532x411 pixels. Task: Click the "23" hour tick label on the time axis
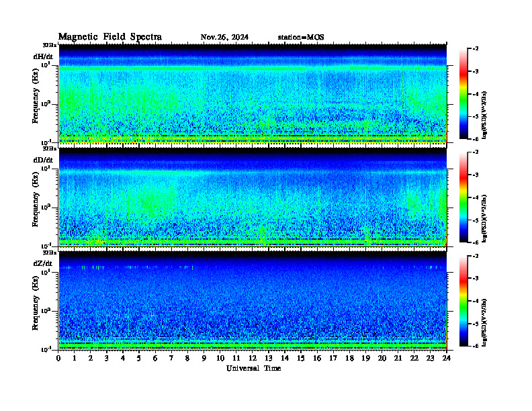click(431, 359)
